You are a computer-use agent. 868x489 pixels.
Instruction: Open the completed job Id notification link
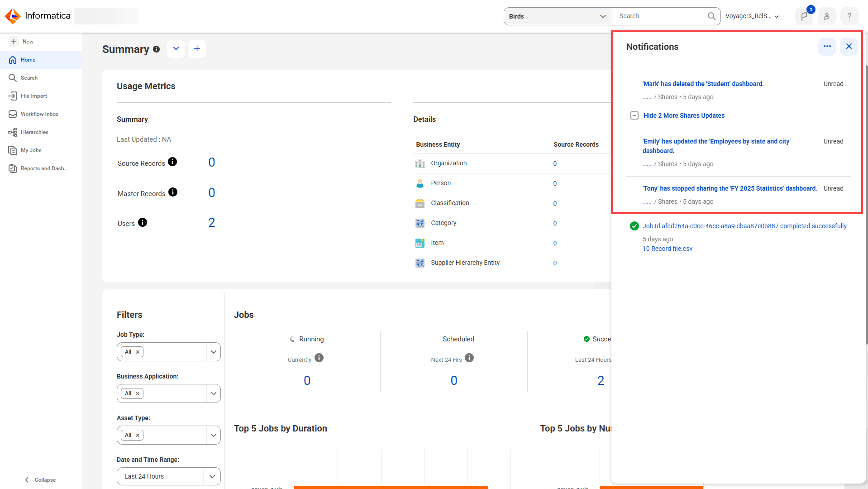point(744,226)
